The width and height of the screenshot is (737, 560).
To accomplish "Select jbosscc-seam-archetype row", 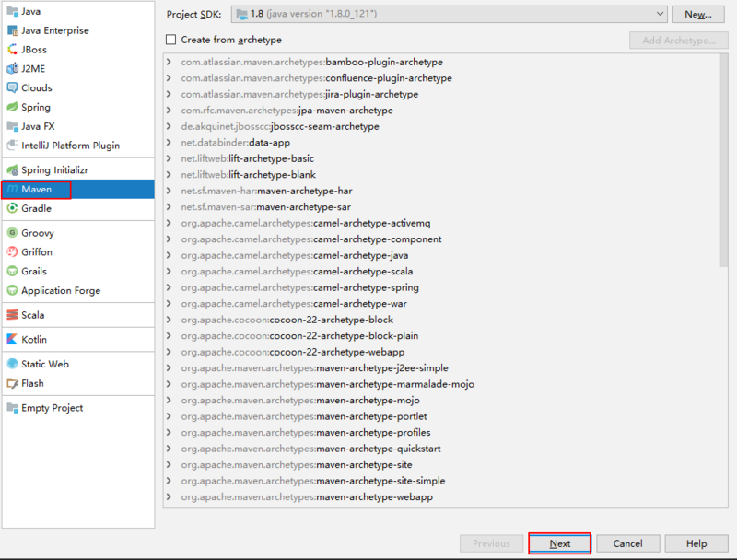I will tap(442, 126).
